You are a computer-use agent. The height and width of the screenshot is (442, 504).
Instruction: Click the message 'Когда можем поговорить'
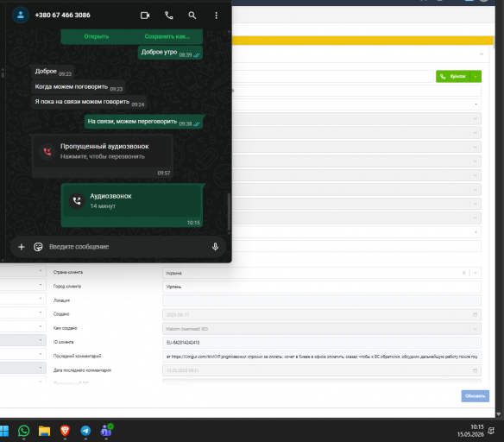(x=79, y=87)
